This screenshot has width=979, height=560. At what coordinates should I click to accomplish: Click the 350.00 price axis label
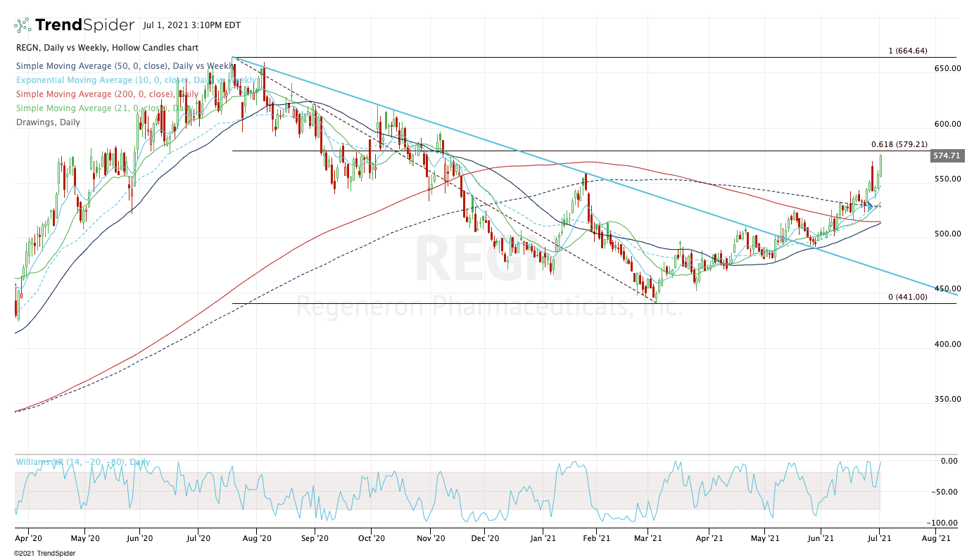point(947,399)
